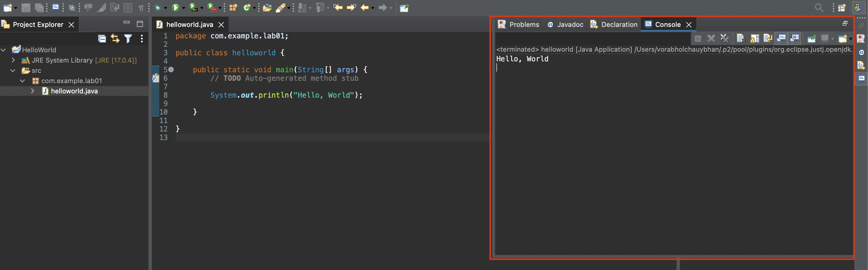Save the current file with the Save icon

pos(26,8)
